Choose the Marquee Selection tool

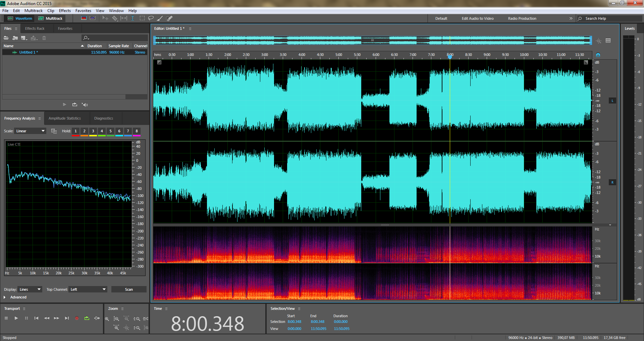coord(142,18)
